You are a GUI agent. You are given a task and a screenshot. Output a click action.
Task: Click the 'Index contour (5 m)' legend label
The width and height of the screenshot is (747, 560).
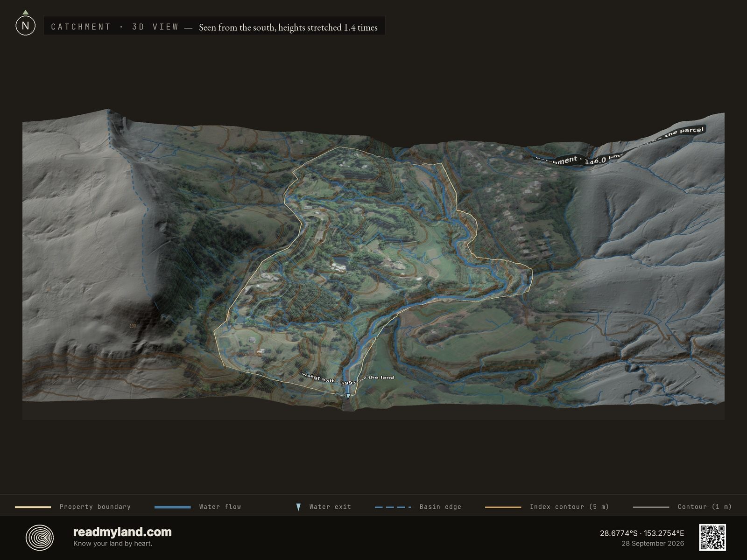[x=569, y=507]
